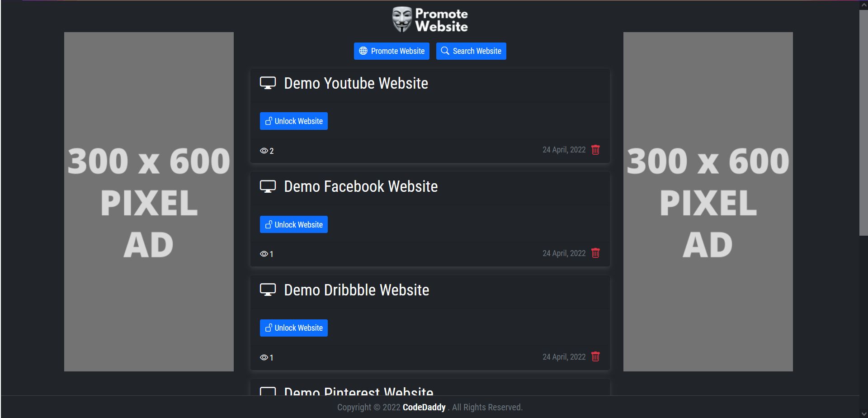Delete the Demo Youtube Website entry

pos(595,150)
